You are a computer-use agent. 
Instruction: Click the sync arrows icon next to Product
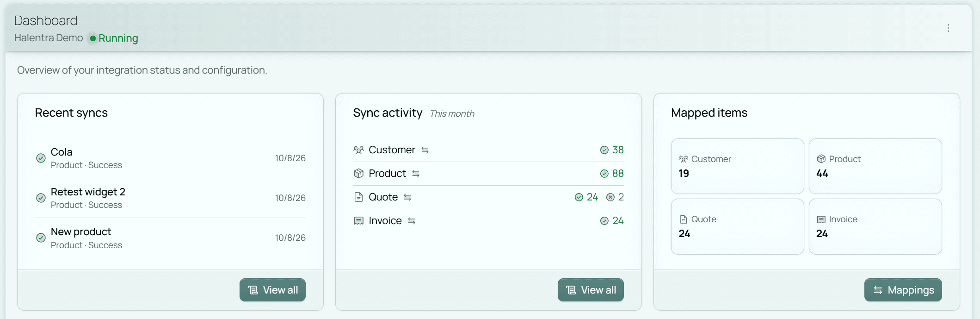(416, 174)
